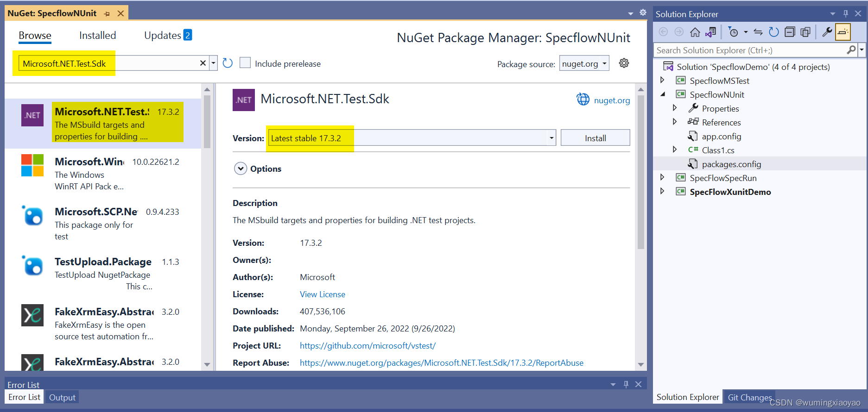Open the Package source nuget.org dropdown

(584, 63)
